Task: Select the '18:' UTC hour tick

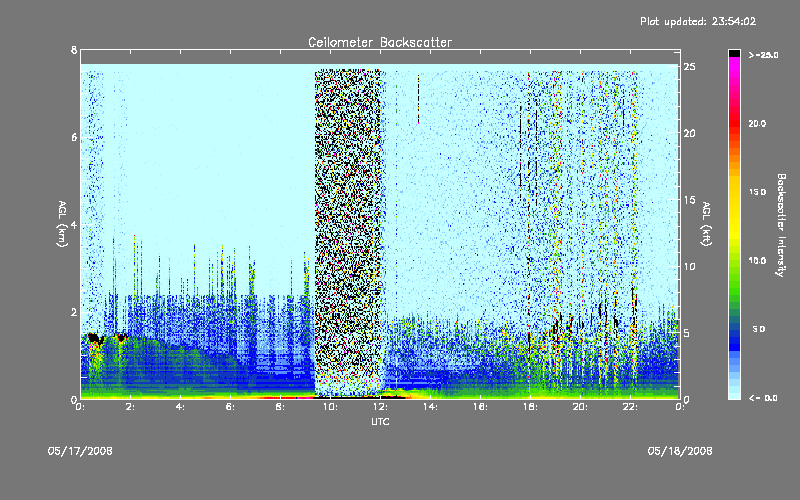Action: click(530, 407)
